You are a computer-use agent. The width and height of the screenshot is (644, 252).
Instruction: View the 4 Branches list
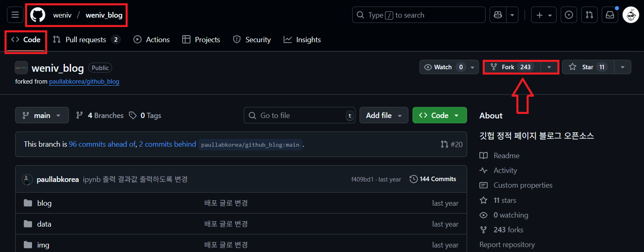(x=100, y=116)
